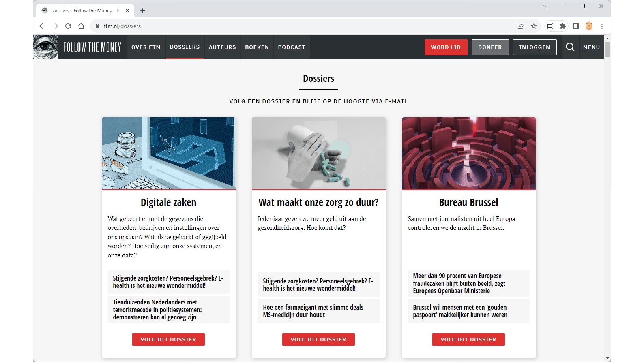Open the site MENU
644x362 pixels.
click(x=591, y=47)
